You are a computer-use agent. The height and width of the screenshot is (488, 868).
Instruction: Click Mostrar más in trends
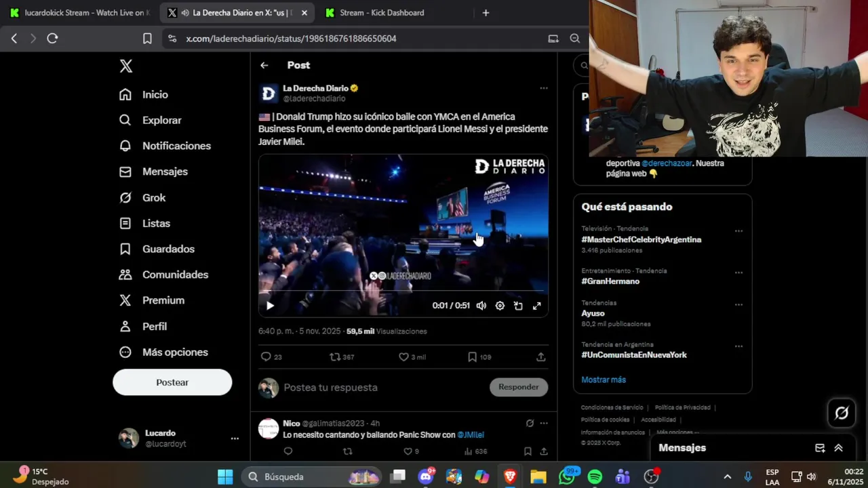(x=604, y=380)
